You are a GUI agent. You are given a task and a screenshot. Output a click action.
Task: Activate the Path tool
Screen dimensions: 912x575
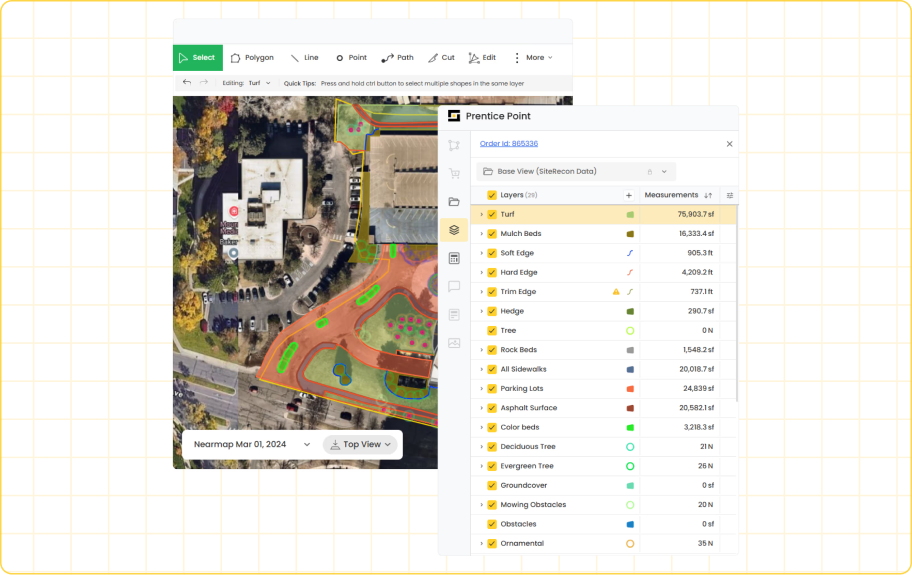click(x=397, y=58)
